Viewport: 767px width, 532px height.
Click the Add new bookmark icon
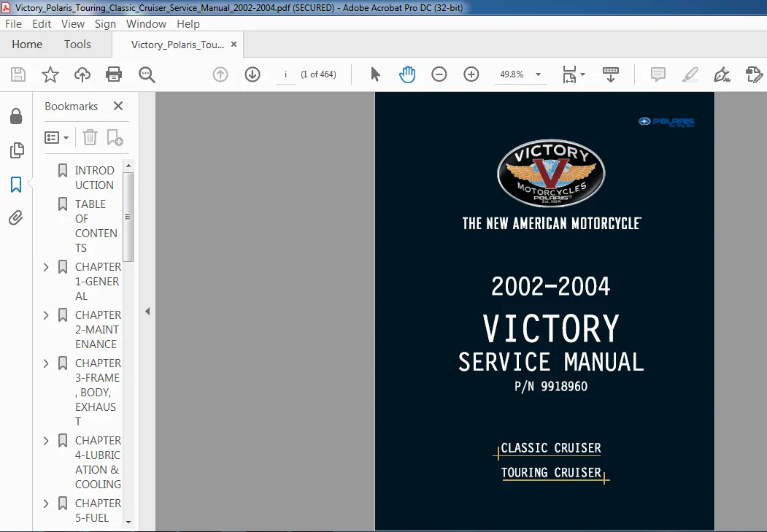tap(115, 137)
